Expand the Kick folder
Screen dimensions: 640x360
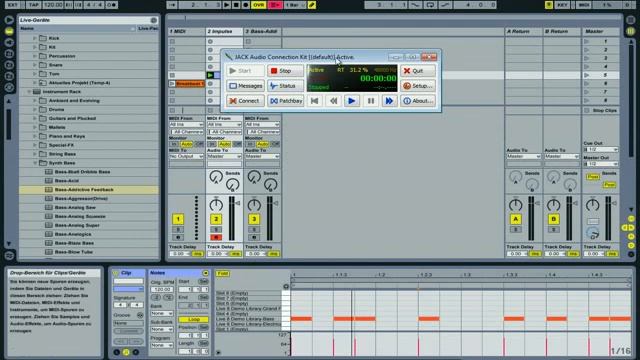pyautogui.click(x=35, y=38)
